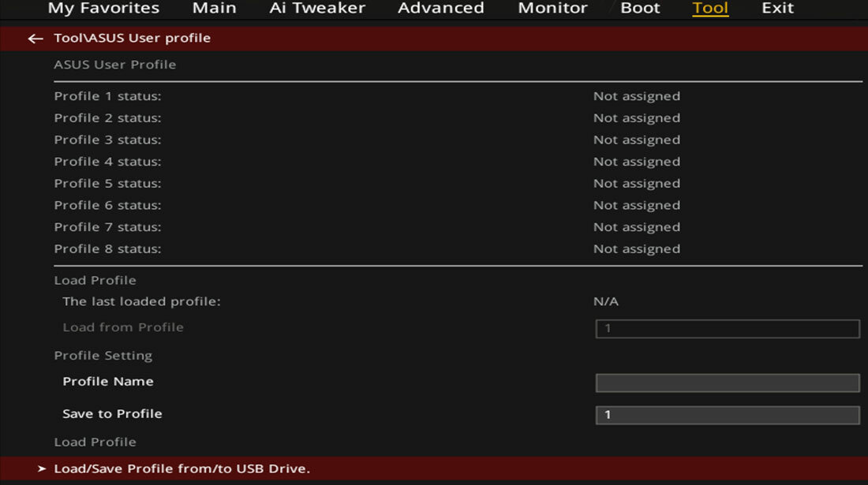Click Not assigned value for Profile 8
This screenshot has height=485, width=868.
[637, 249]
